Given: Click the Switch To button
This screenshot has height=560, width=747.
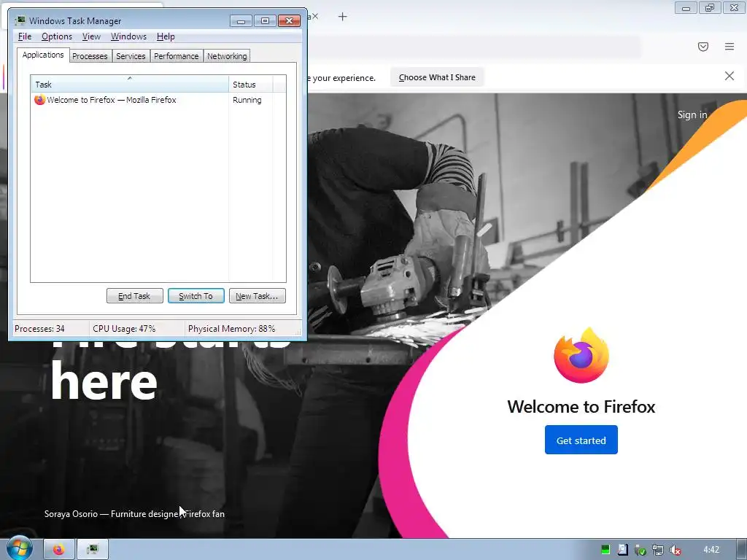Looking at the screenshot, I should point(196,296).
